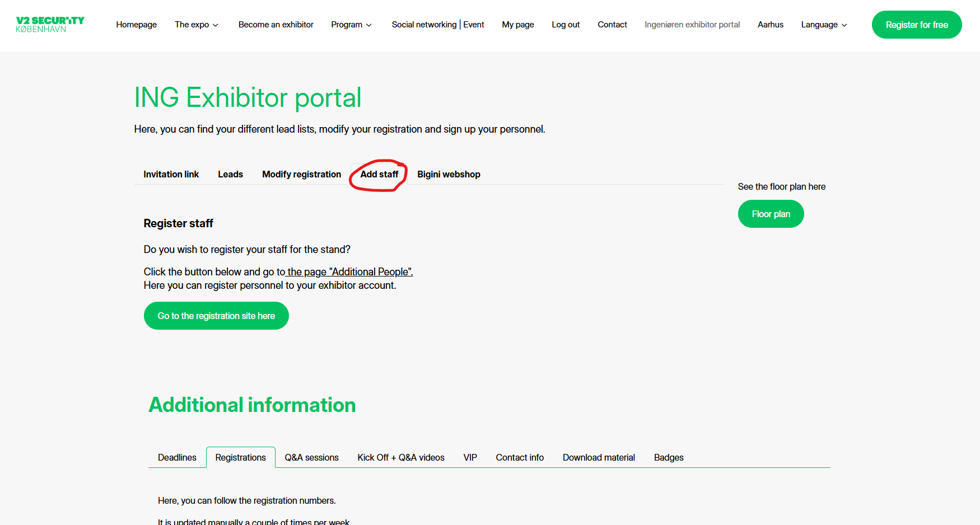This screenshot has height=525, width=980.
Task: Open Social networking | Event page
Action: click(x=437, y=25)
